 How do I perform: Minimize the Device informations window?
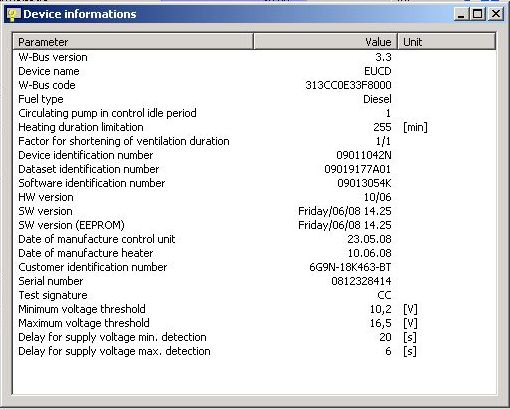tap(461, 14)
